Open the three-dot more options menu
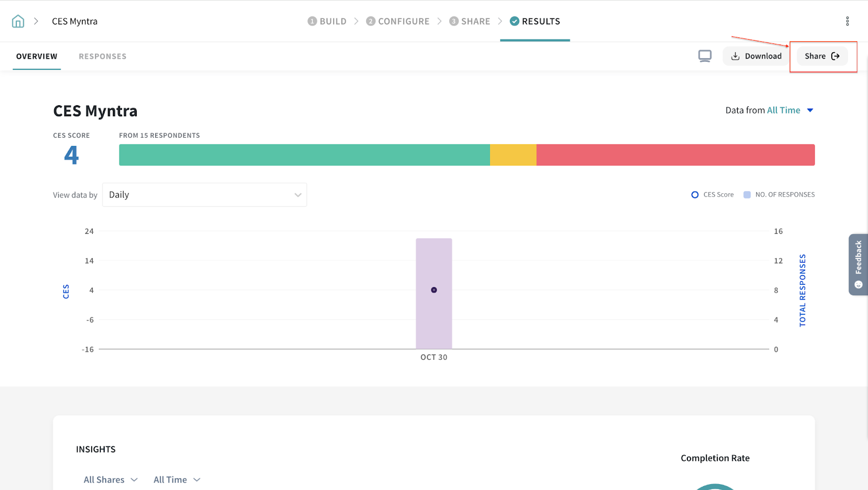Image resolution: width=868 pixels, height=490 pixels. pos(847,21)
